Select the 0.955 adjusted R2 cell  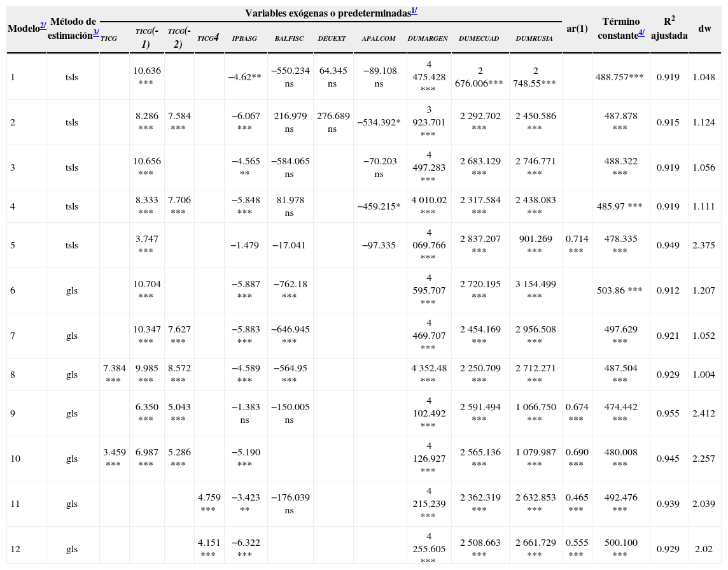tap(668, 413)
